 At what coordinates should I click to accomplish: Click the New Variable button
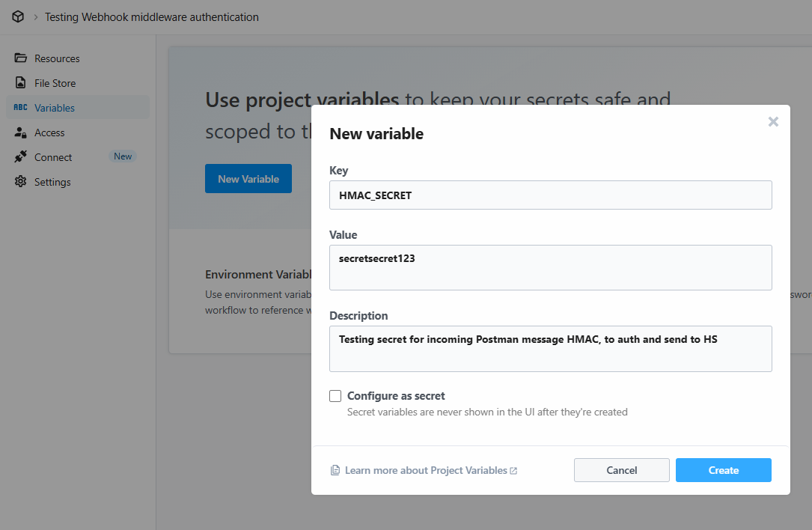248,178
